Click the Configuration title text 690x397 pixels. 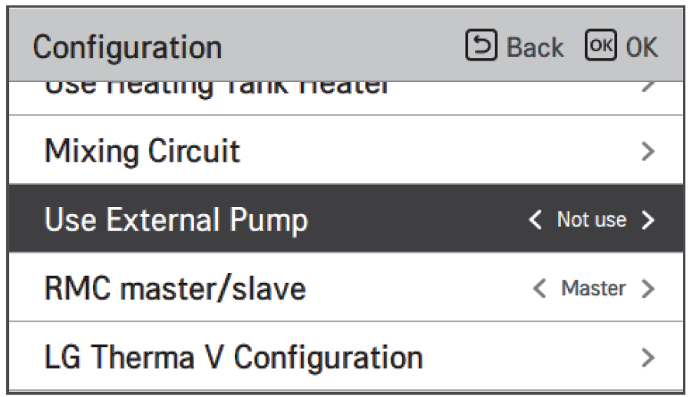(x=127, y=48)
